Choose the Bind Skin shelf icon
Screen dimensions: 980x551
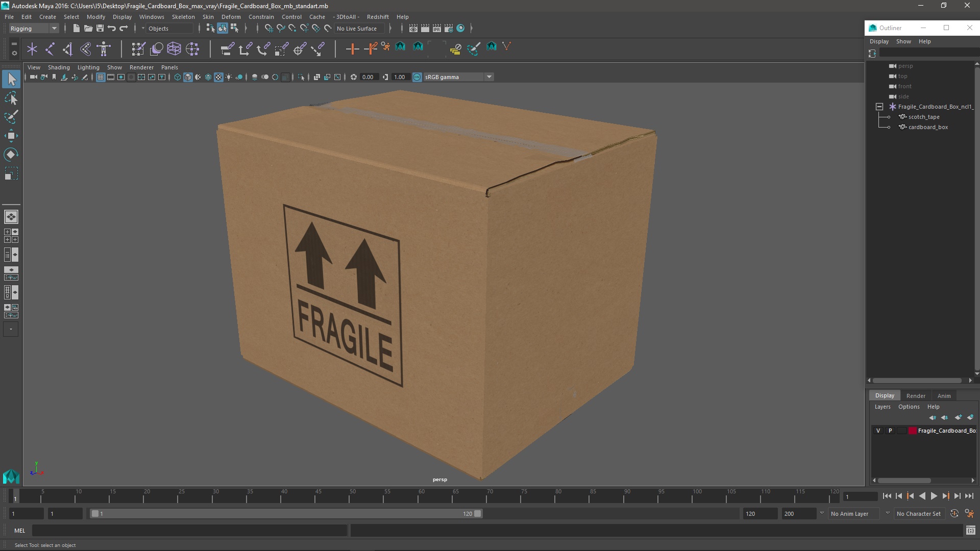pos(86,49)
